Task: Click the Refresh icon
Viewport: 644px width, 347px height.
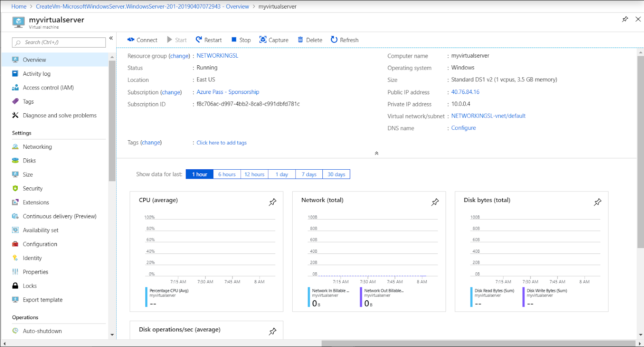Action: (x=334, y=39)
